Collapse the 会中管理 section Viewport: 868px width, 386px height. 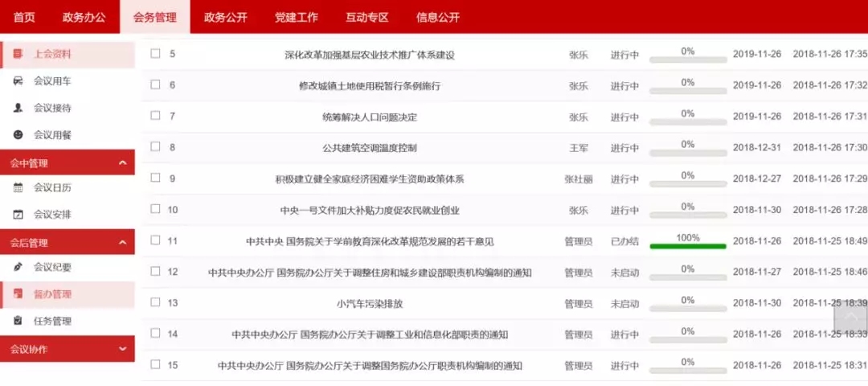pyautogui.click(x=122, y=163)
